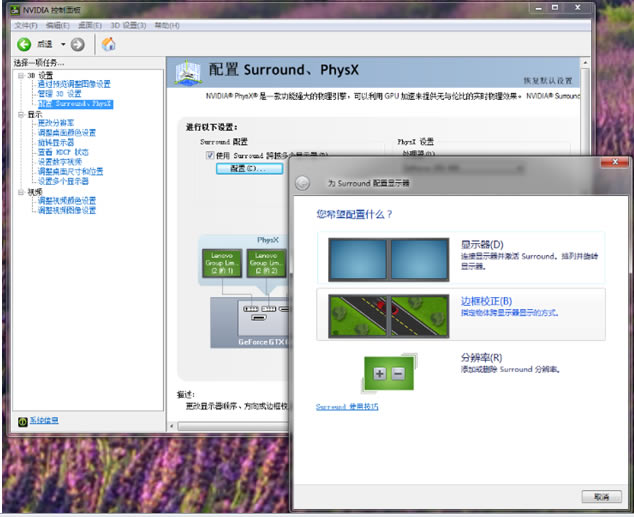634x517 pixels.
Task: Toggle the 使用 Surround checkbox
Action: [210, 155]
